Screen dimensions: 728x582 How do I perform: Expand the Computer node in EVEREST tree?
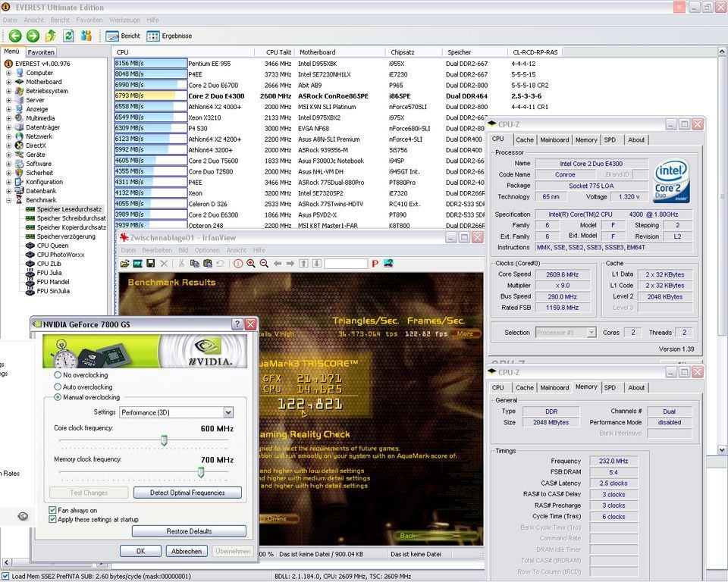point(8,73)
